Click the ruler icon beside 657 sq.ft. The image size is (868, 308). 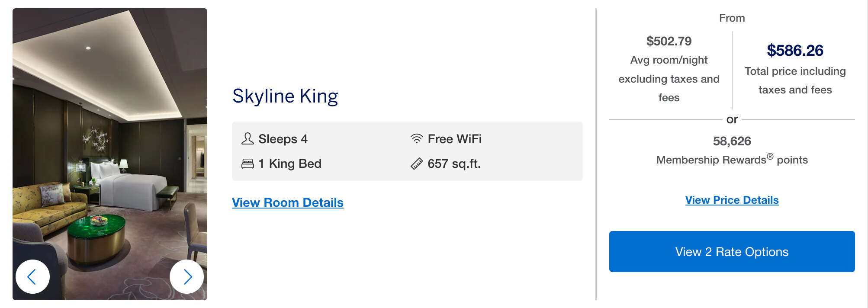[417, 164]
